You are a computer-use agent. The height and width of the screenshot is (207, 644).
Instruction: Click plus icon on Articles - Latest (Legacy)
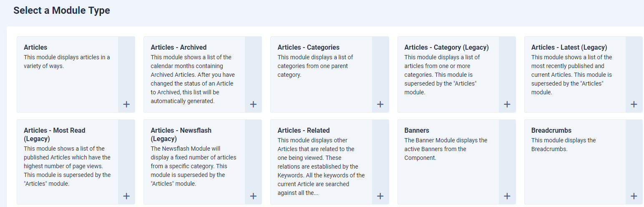pyautogui.click(x=634, y=104)
